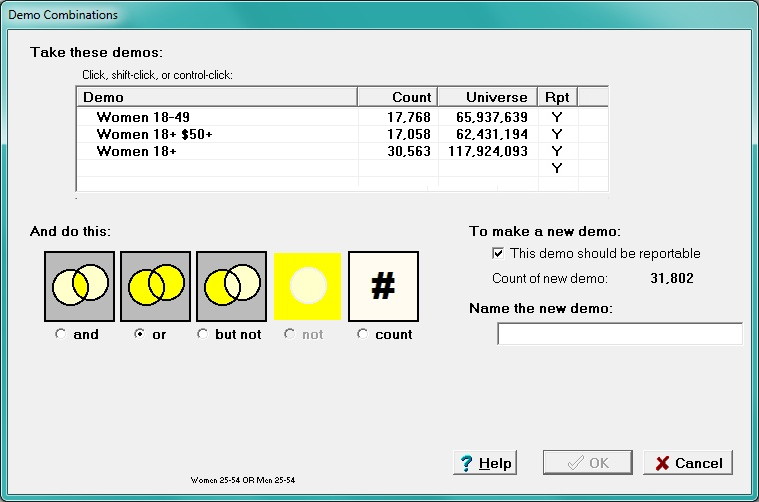This screenshot has height=502, width=759.
Task: Select the 'or' radio button
Action: [139, 334]
